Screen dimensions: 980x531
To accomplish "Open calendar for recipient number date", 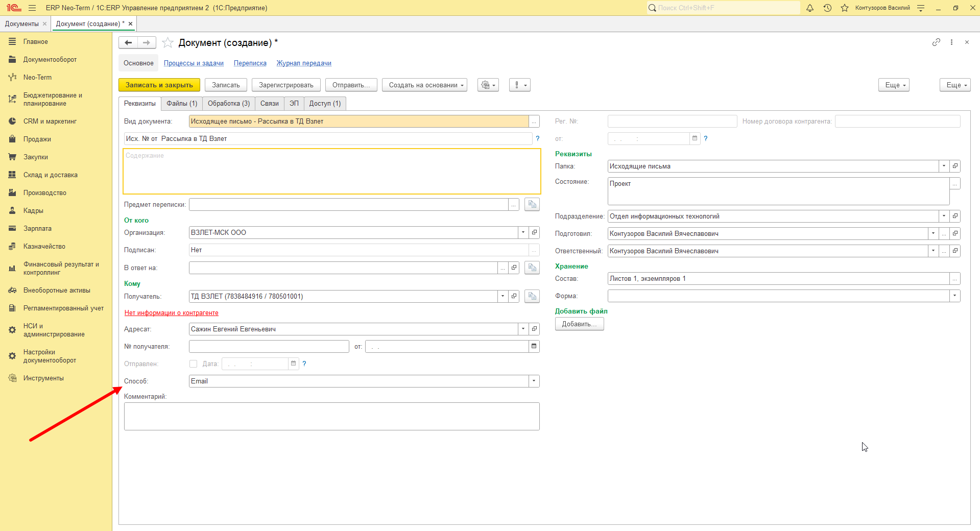I will coord(534,346).
